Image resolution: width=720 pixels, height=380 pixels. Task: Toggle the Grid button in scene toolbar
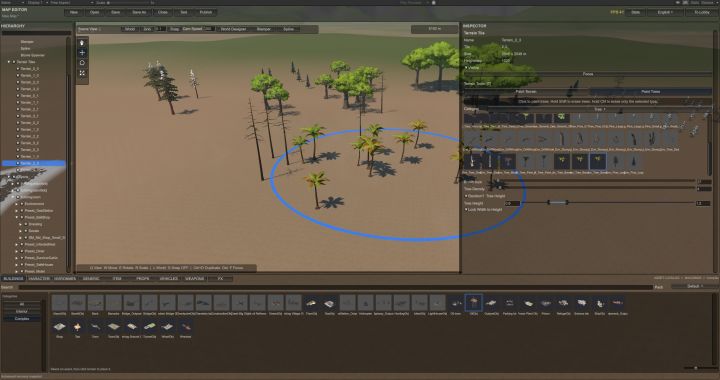(x=147, y=29)
